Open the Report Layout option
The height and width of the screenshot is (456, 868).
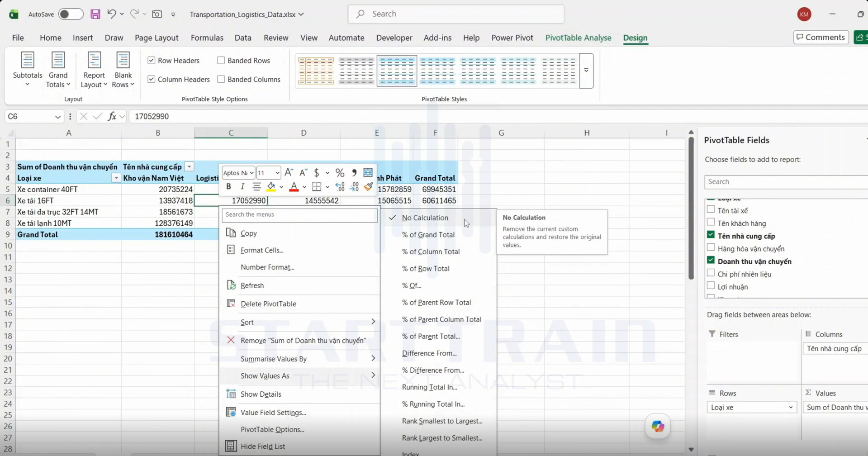click(x=94, y=70)
